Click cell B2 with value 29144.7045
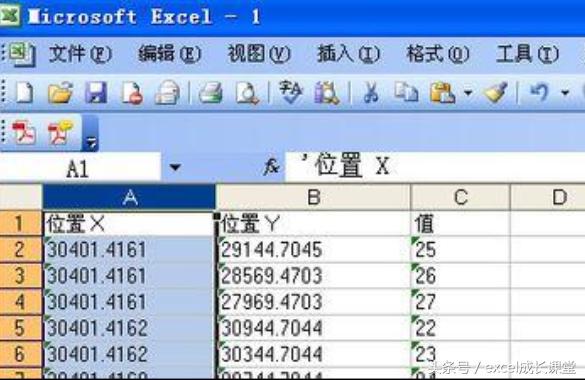 [x=313, y=250]
